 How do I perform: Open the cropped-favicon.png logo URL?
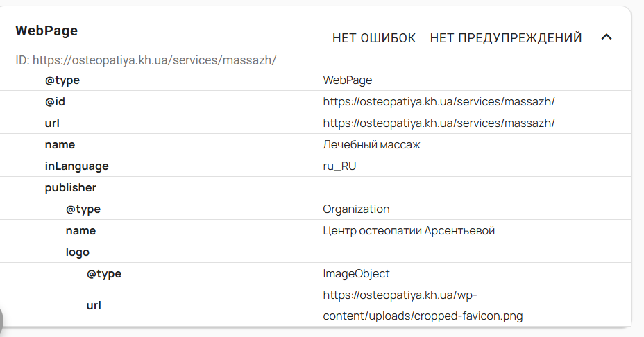coord(423,306)
